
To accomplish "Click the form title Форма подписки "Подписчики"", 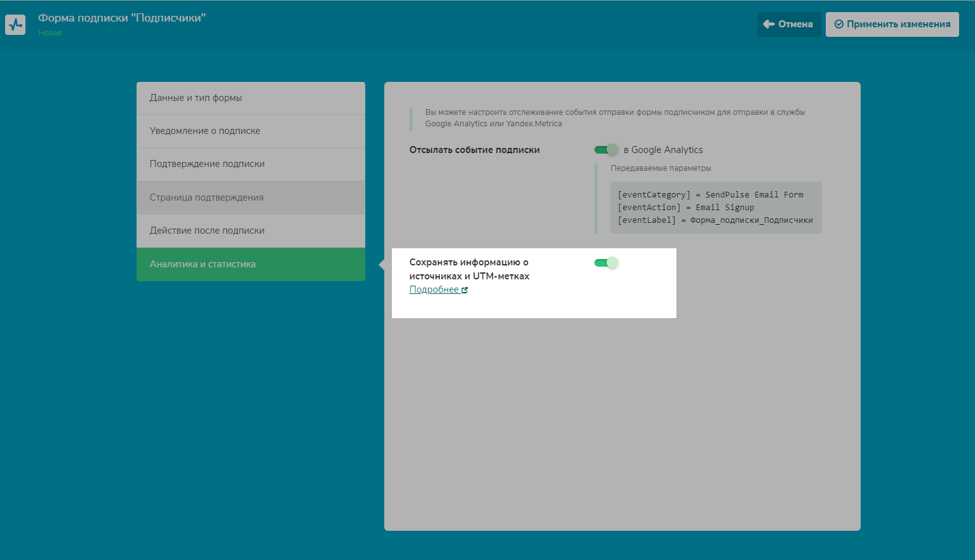I will pyautogui.click(x=122, y=18).
